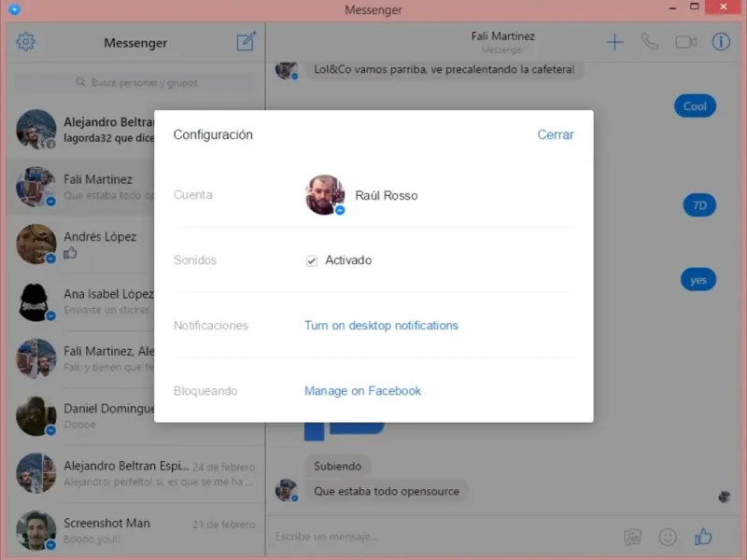Open Manage on Facebook link
This screenshot has height=560, width=747.
pyautogui.click(x=362, y=391)
